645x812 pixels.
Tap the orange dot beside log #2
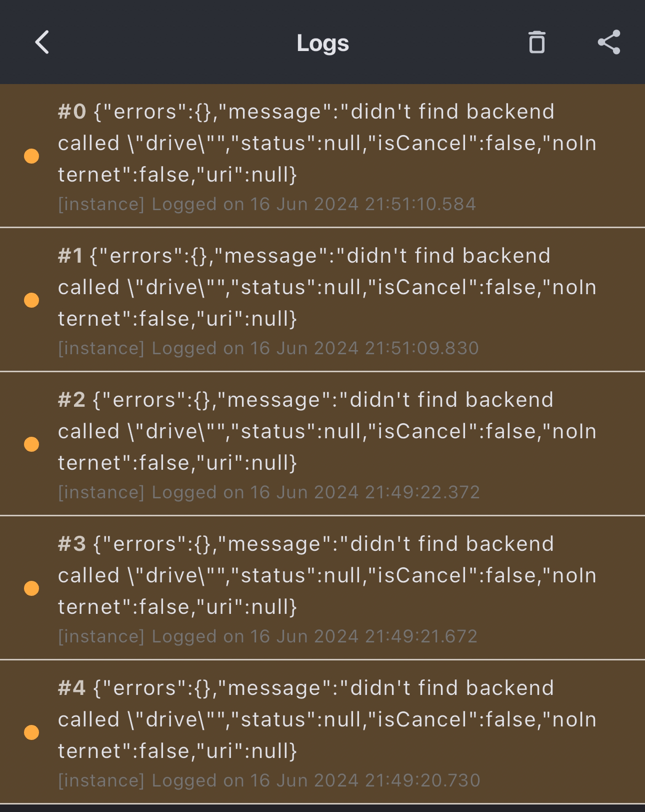[x=31, y=444]
